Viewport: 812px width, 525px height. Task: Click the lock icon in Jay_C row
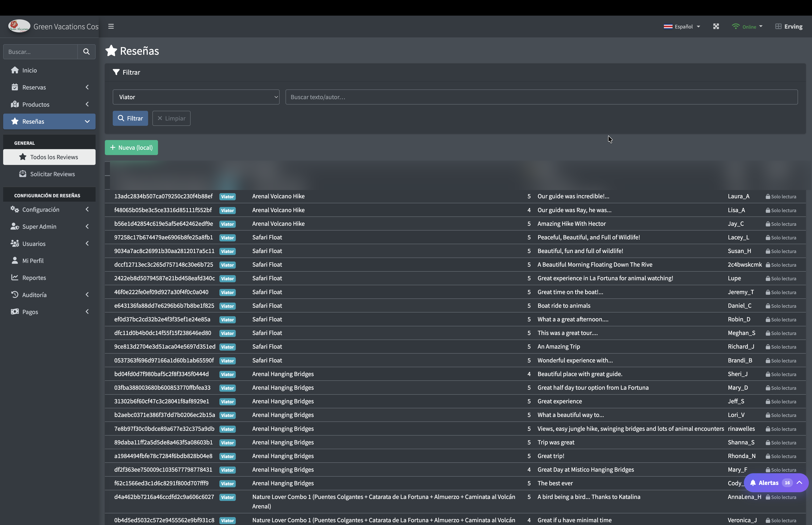click(768, 224)
